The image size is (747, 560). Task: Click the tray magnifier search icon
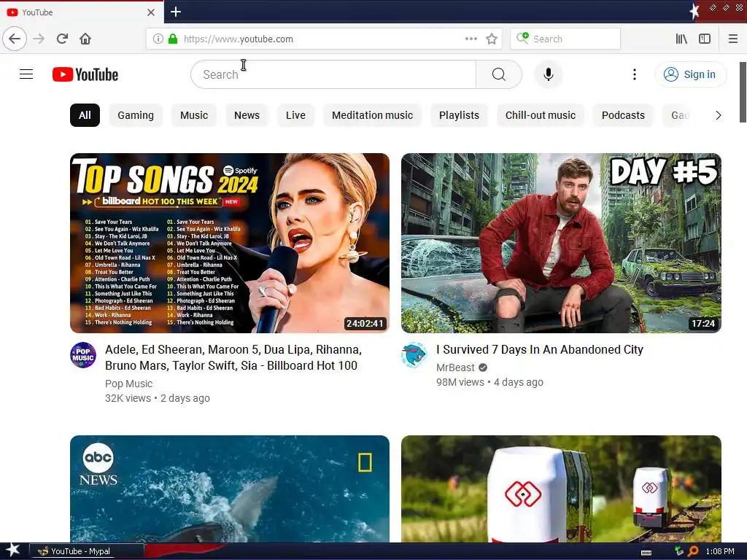click(693, 551)
